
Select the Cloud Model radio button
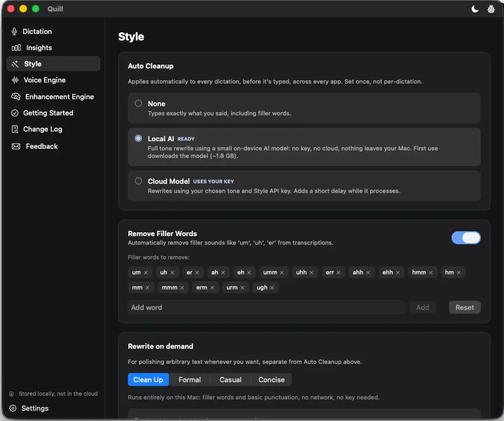[x=138, y=181]
